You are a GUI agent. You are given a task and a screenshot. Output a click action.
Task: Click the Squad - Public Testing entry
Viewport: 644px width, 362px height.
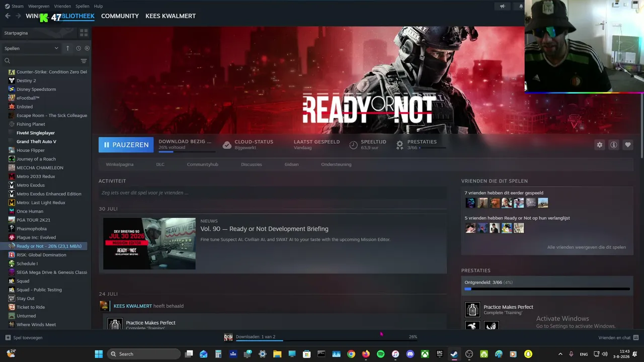(39, 290)
